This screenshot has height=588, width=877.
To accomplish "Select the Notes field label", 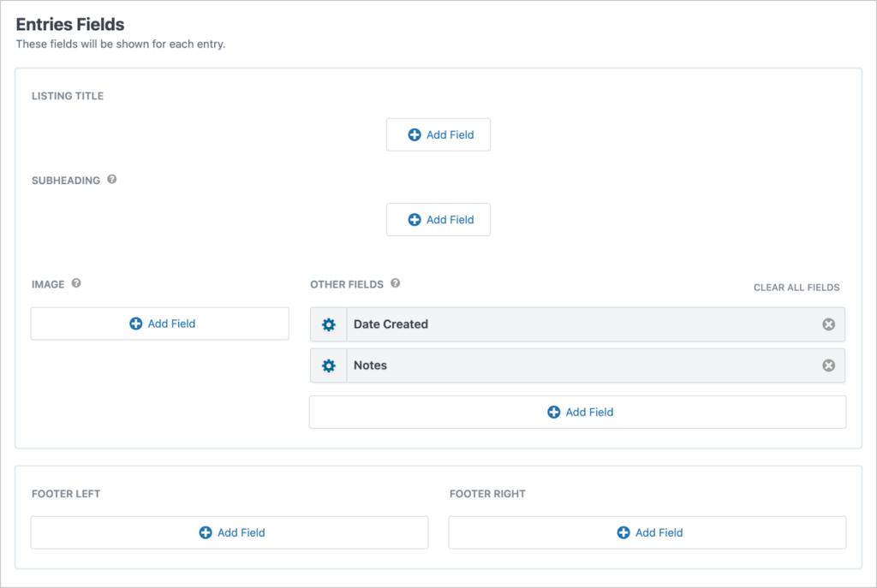I will click(x=370, y=365).
